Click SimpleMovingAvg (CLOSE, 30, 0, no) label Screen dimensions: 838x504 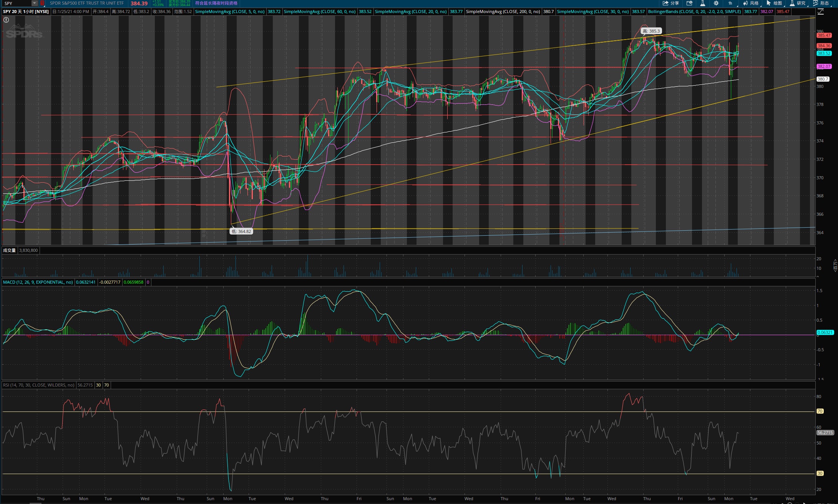[x=593, y=12]
